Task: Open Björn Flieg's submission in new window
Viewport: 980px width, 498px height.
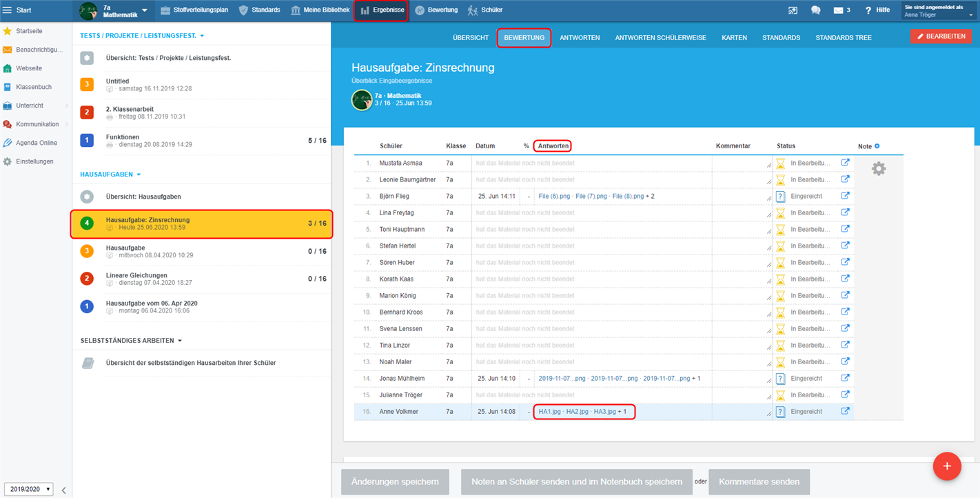Action: (845, 196)
